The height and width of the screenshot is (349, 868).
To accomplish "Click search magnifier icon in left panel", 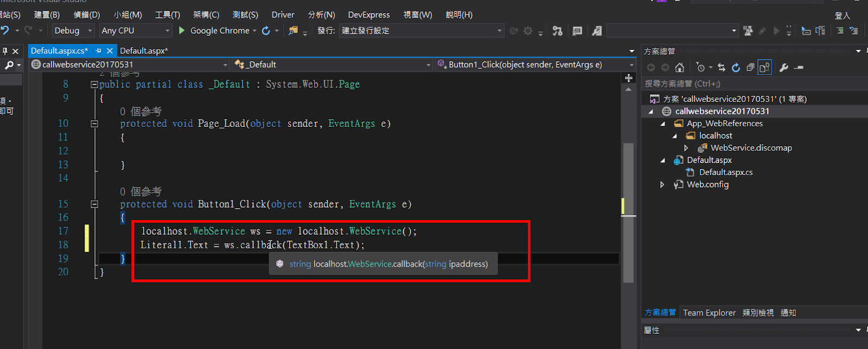I will click(x=9, y=65).
